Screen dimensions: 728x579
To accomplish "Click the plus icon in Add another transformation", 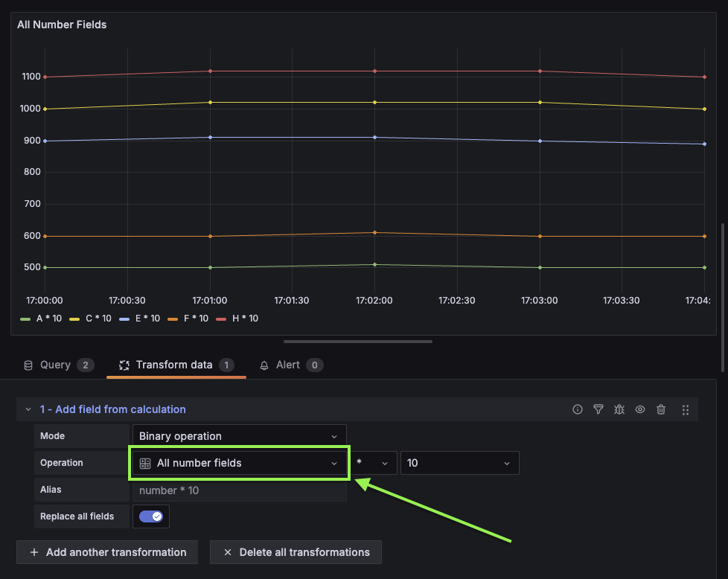I will click(33, 552).
